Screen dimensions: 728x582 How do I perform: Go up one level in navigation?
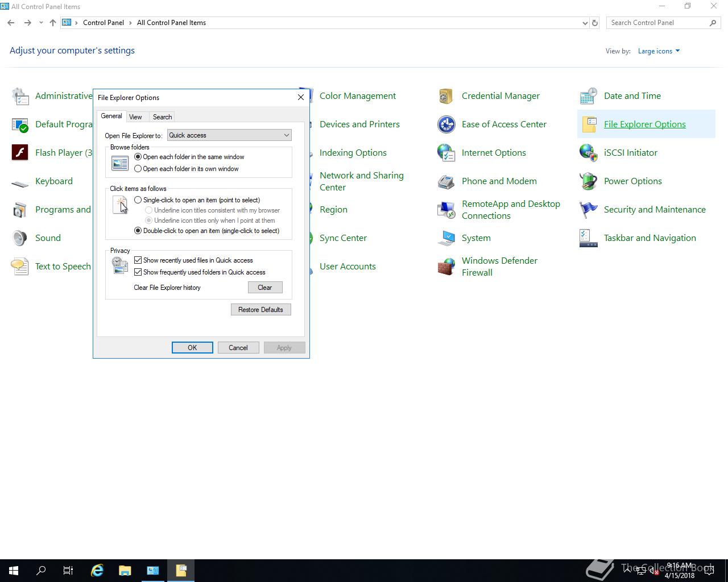(x=53, y=23)
